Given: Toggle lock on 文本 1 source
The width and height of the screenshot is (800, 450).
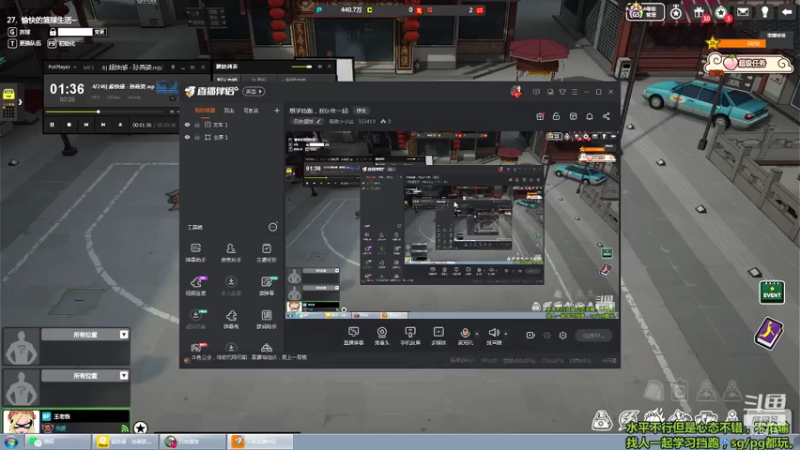Looking at the screenshot, I should coord(197,125).
